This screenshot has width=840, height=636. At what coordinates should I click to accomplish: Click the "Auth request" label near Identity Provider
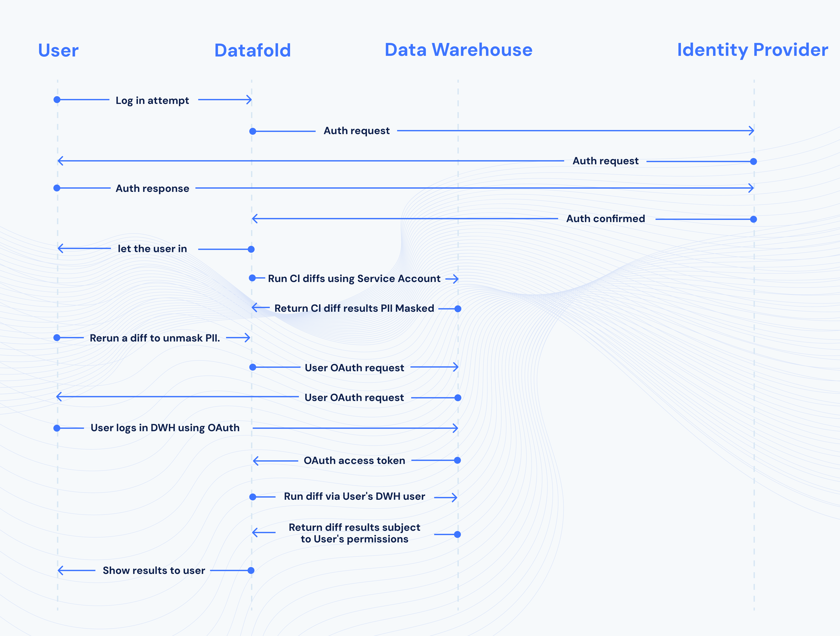[605, 161]
